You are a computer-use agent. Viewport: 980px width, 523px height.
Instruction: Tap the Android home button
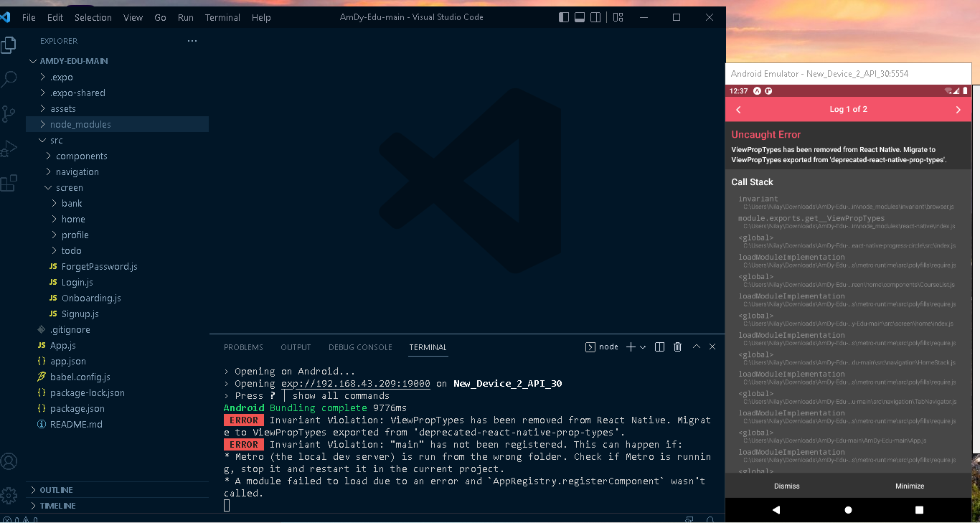[x=848, y=510]
